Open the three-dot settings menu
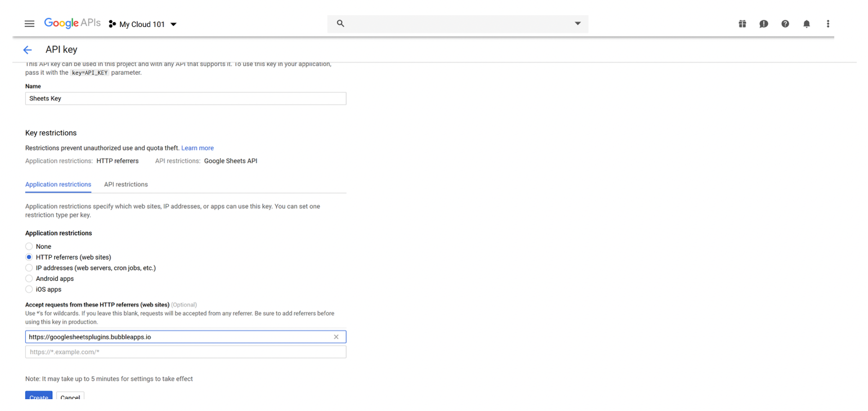Screen dimensions: 868x411 827,24
